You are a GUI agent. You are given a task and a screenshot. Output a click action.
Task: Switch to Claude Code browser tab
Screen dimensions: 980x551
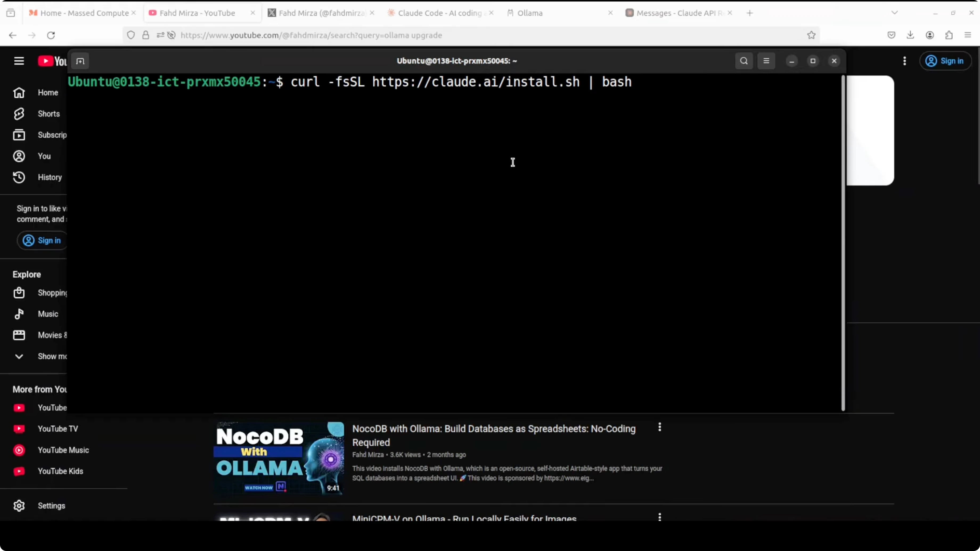pyautogui.click(x=439, y=13)
